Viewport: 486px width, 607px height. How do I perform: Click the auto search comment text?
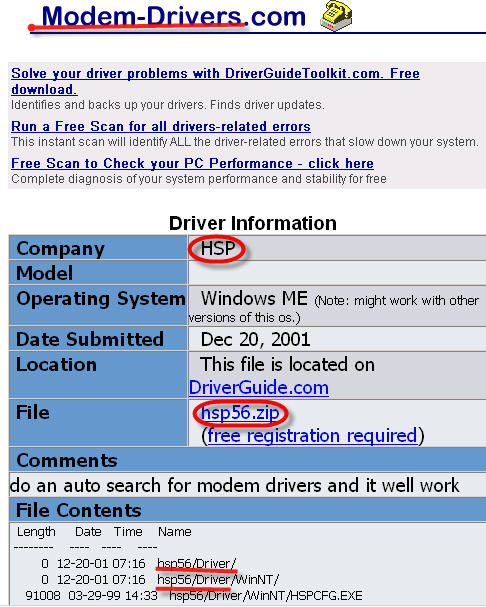235,485
